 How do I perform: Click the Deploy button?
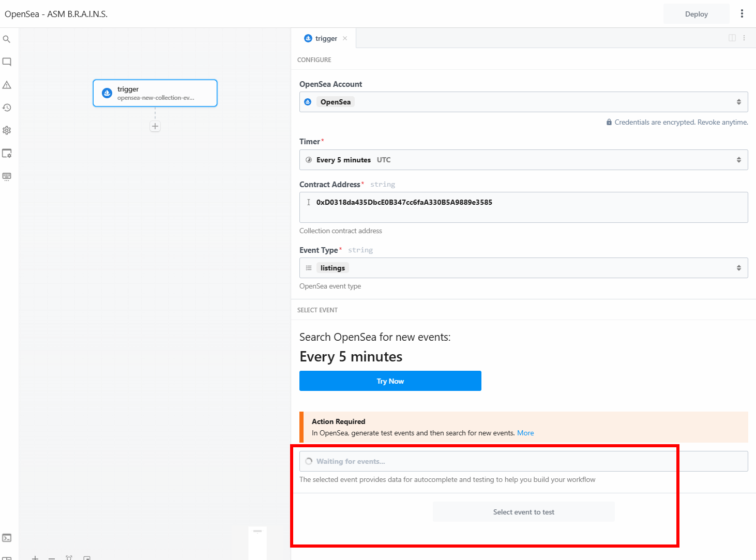click(696, 14)
